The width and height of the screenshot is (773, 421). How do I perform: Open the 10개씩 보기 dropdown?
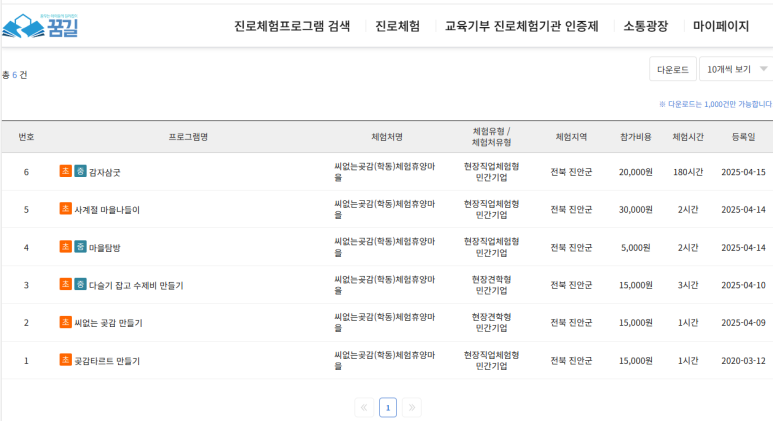tap(736, 69)
